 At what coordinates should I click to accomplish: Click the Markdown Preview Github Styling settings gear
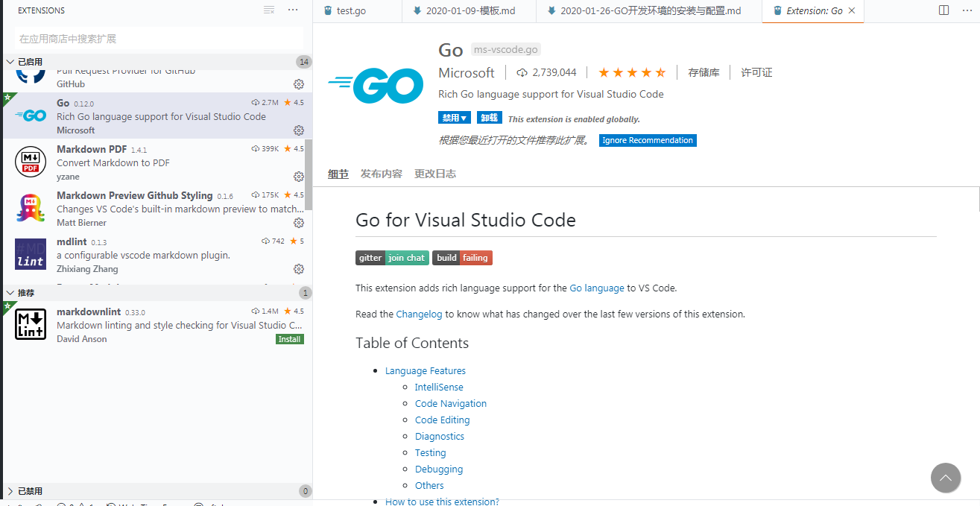299,223
